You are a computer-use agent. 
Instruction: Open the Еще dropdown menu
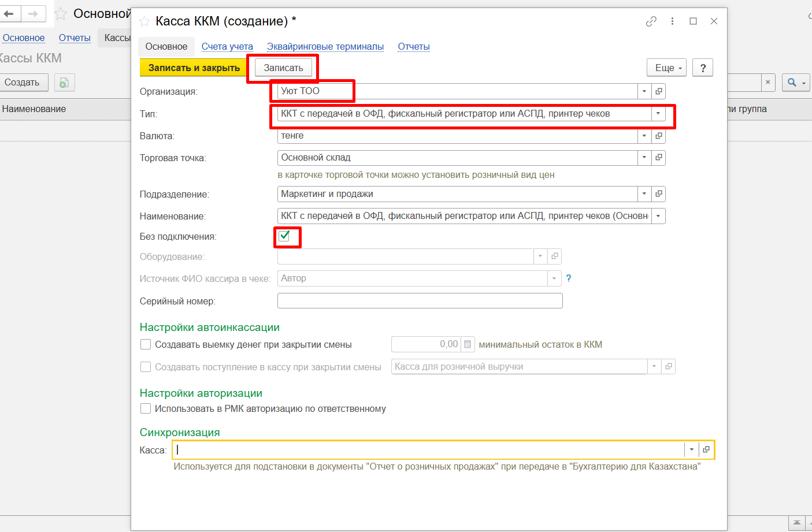pyautogui.click(x=667, y=68)
